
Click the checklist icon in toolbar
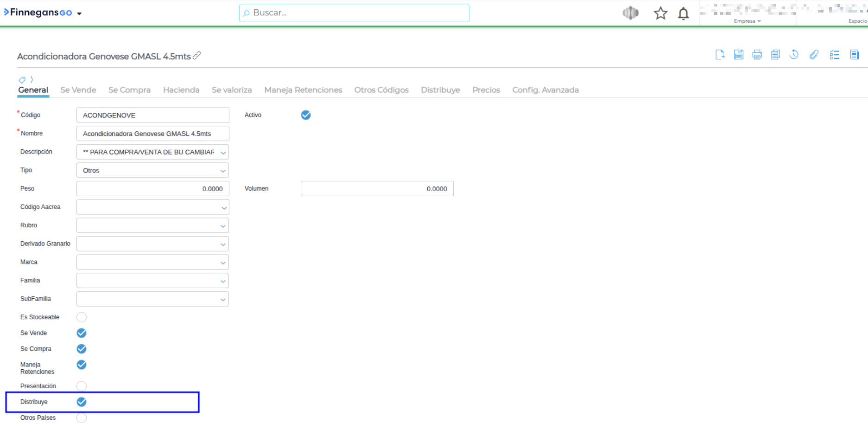835,55
